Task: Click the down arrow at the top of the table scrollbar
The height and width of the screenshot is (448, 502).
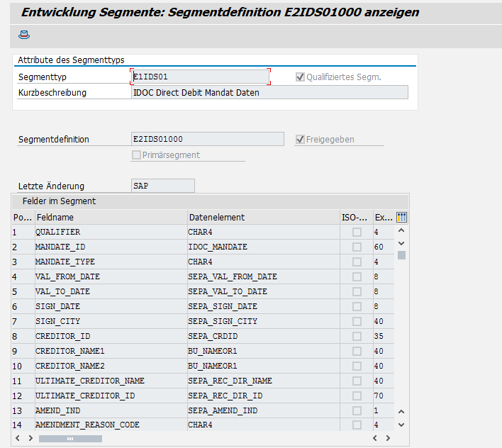Action: click(x=401, y=244)
